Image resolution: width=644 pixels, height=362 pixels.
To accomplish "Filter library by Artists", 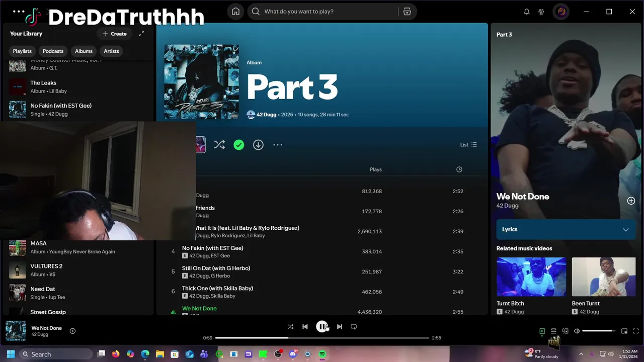I will pos(111,51).
